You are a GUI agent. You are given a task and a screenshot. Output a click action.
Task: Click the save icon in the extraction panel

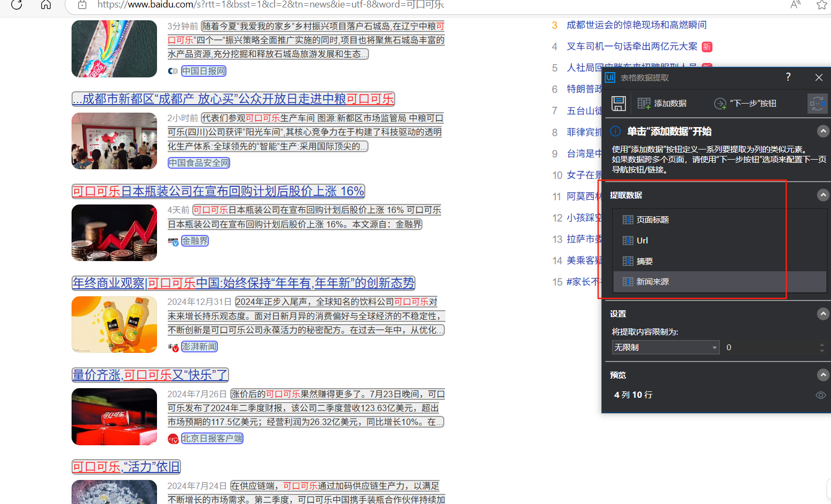618,103
